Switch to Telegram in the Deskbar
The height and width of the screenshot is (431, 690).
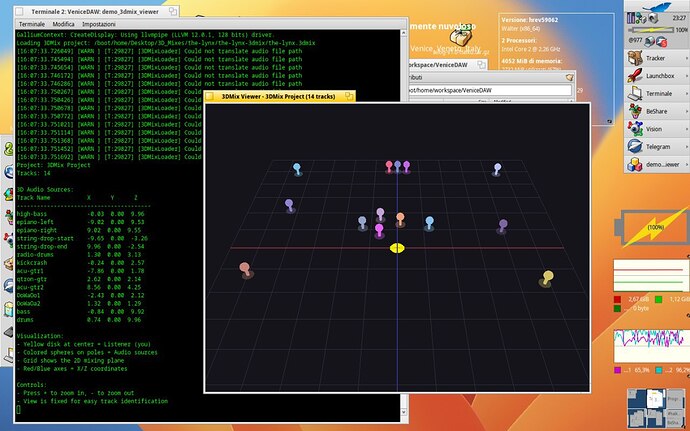(654, 145)
